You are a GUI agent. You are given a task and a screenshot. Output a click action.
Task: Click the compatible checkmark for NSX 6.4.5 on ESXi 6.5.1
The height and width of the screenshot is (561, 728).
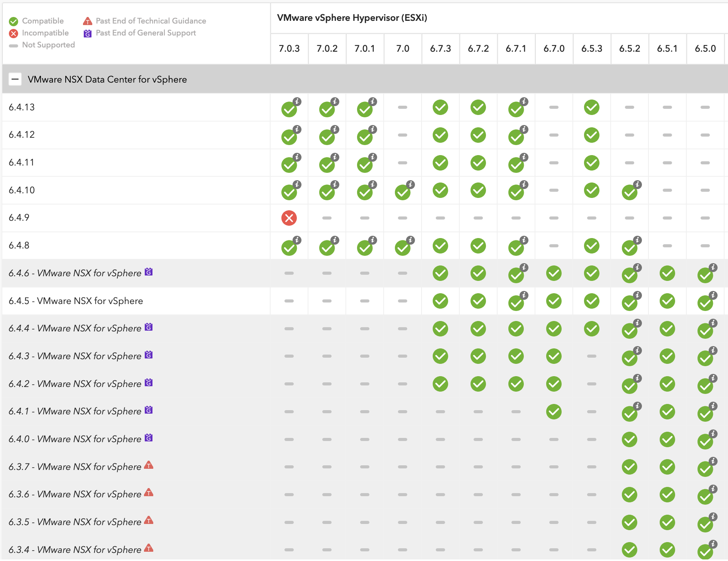tap(667, 301)
